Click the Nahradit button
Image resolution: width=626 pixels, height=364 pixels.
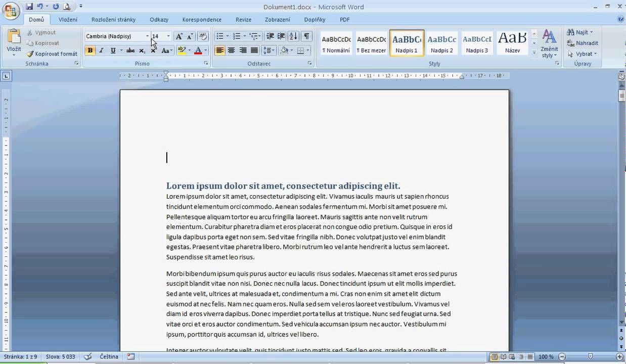coord(583,43)
